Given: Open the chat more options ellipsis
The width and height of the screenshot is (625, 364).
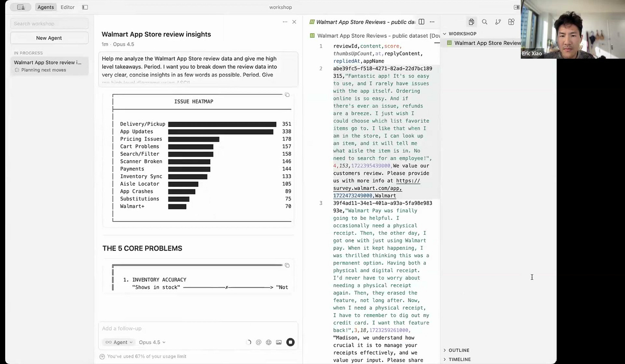Looking at the screenshot, I should click(285, 22).
